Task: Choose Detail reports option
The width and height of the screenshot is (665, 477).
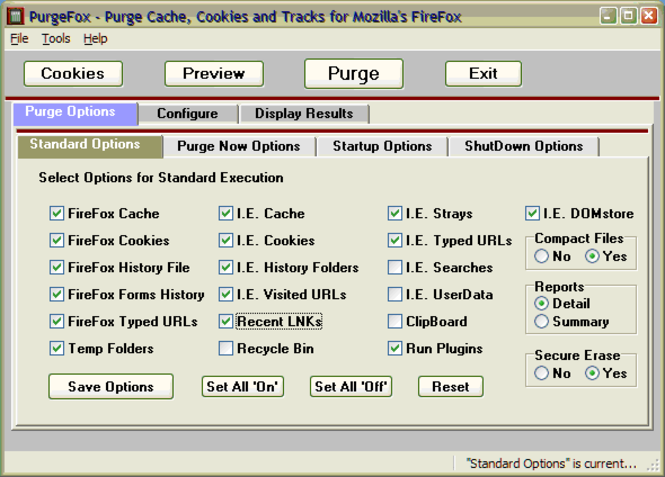Action: pyautogui.click(x=541, y=304)
